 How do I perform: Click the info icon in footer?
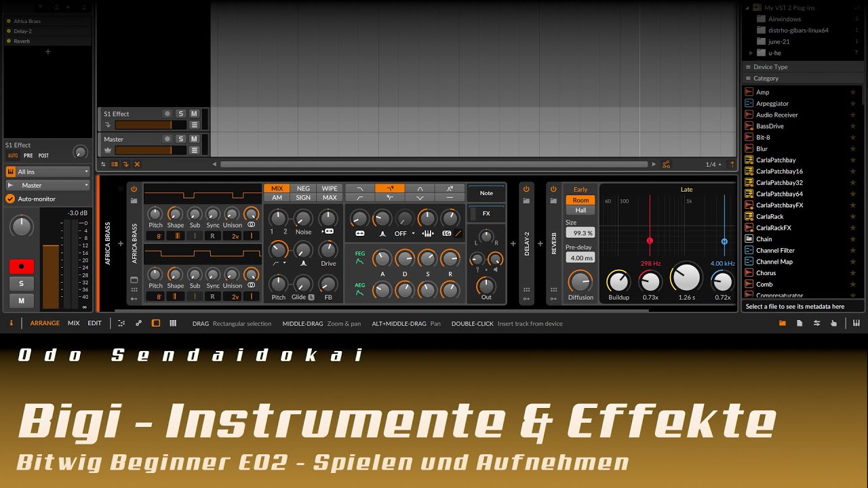(x=12, y=323)
